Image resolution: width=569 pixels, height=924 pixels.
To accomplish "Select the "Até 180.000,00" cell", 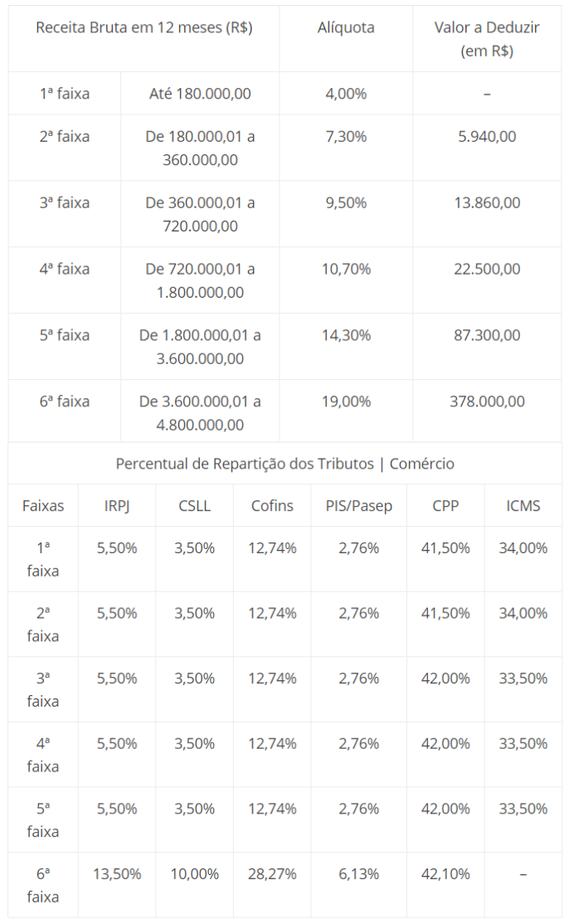I will (x=200, y=94).
